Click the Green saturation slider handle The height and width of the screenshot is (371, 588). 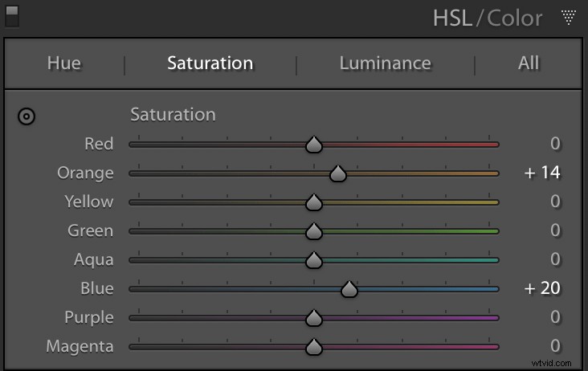point(314,231)
